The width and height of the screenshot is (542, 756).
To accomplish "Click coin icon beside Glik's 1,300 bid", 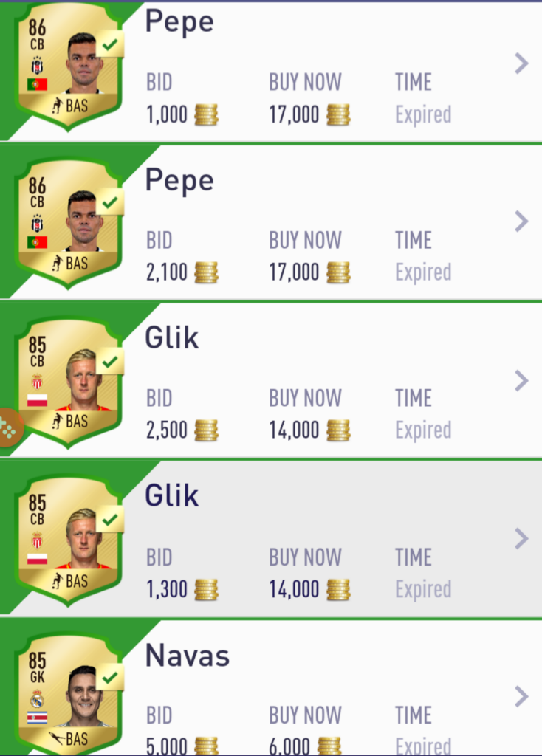I will 206,590.
